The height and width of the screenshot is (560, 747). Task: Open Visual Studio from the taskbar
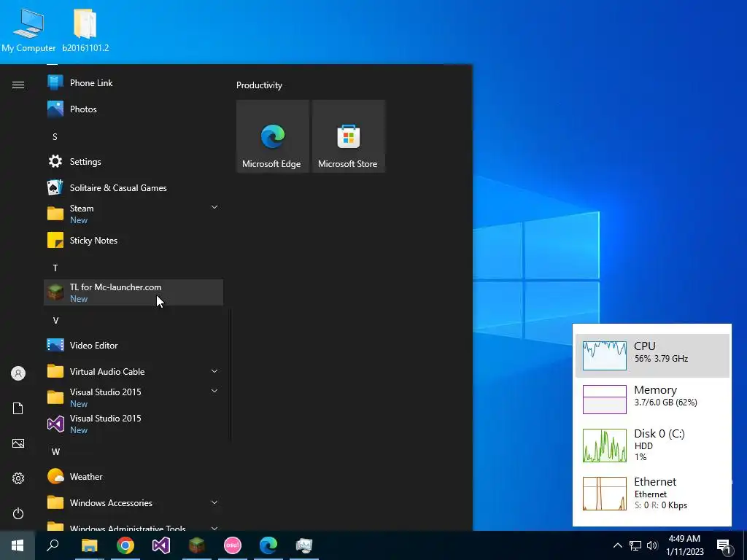(161, 545)
